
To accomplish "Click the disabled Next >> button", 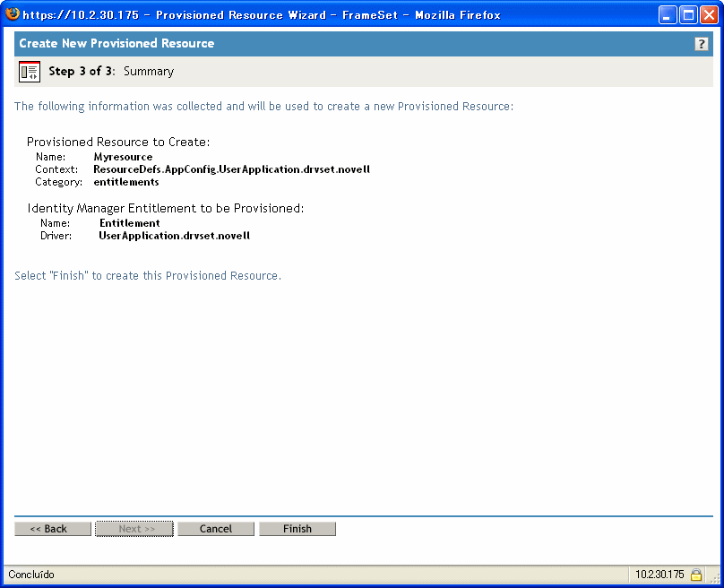I will click(x=134, y=529).
